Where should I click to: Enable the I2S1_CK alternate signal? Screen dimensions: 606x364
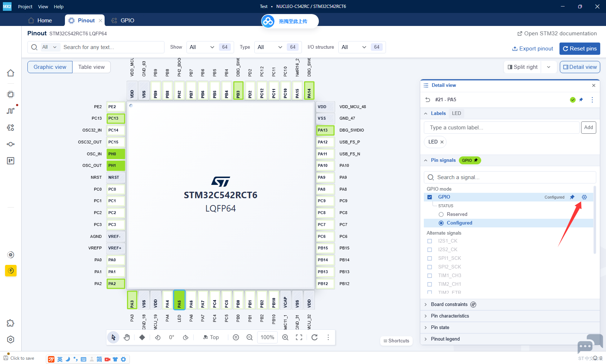tap(430, 241)
